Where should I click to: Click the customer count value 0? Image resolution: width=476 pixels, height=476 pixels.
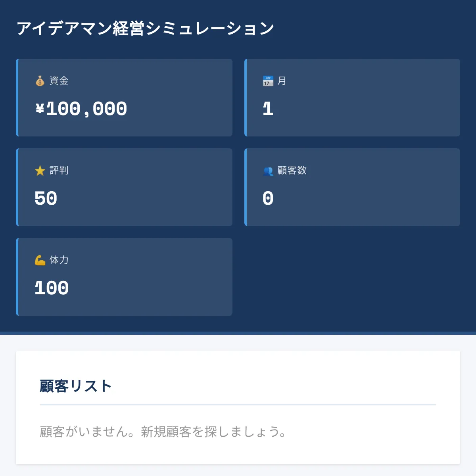268,199
